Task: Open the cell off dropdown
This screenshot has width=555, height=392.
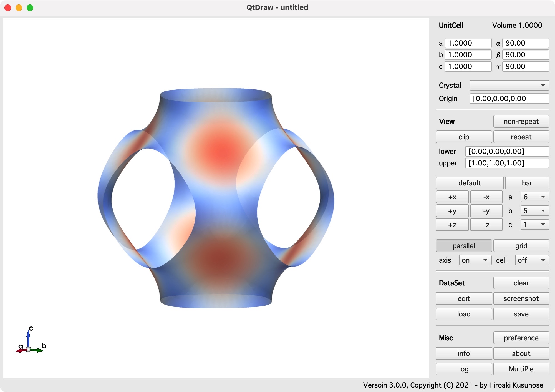Action: point(532,260)
